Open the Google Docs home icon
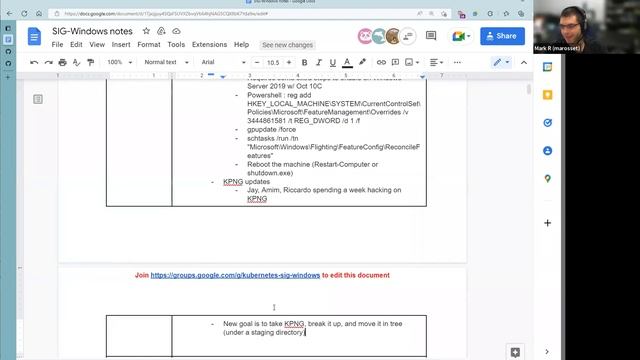This screenshot has width=640, height=360. 34,36
